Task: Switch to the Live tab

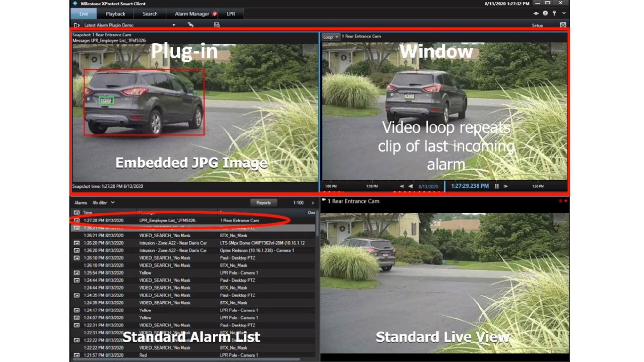Action: coord(84,14)
